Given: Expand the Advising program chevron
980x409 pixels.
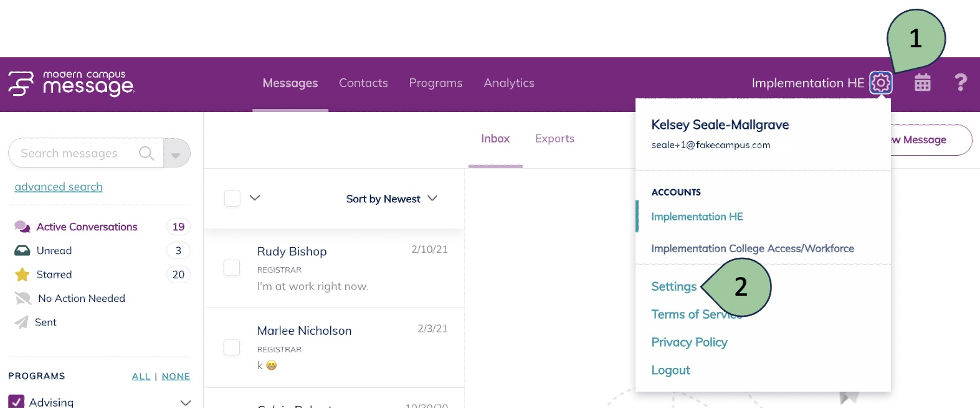Looking at the screenshot, I should click(x=185, y=402).
